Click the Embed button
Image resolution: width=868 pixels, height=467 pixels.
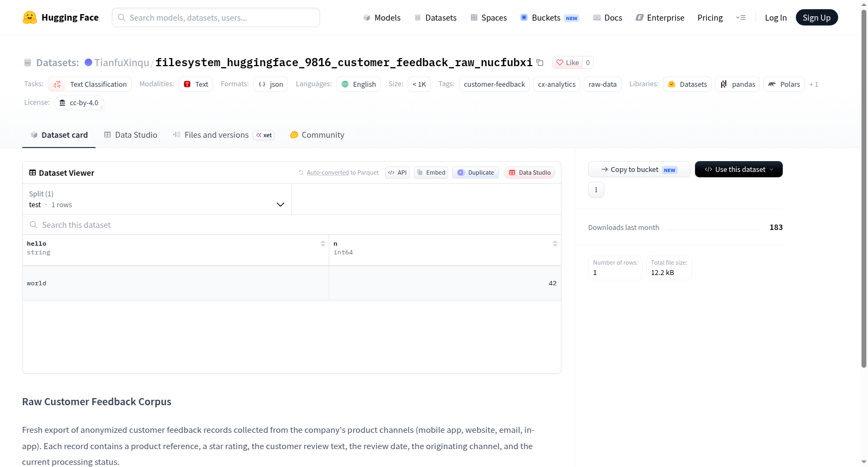click(x=431, y=172)
